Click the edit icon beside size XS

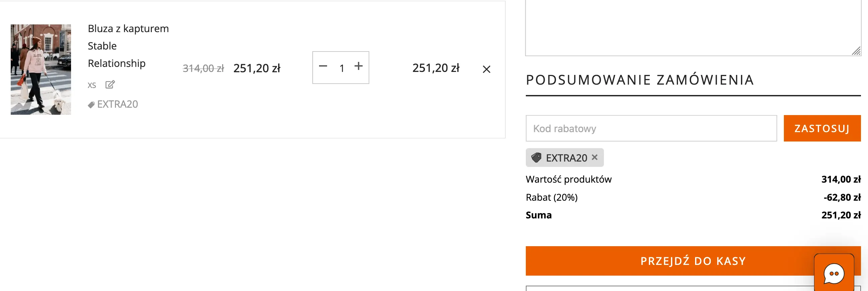pos(110,84)
